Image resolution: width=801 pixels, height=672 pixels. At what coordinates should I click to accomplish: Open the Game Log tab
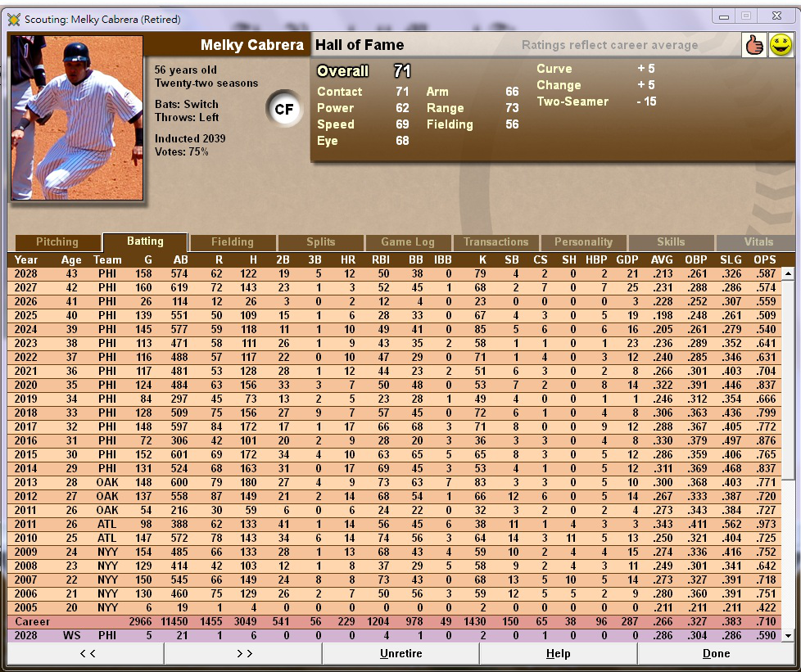point(408,242)
